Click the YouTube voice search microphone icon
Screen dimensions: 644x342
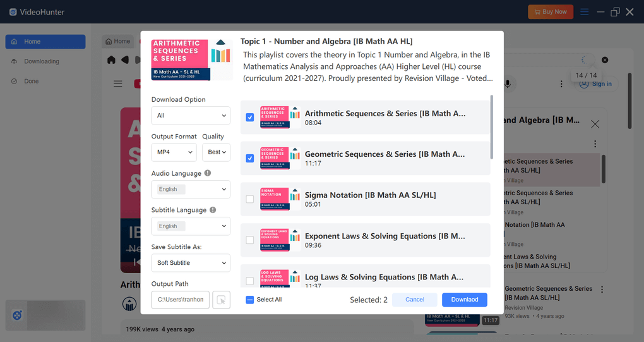pyautogui.click(x=507, y=83)
